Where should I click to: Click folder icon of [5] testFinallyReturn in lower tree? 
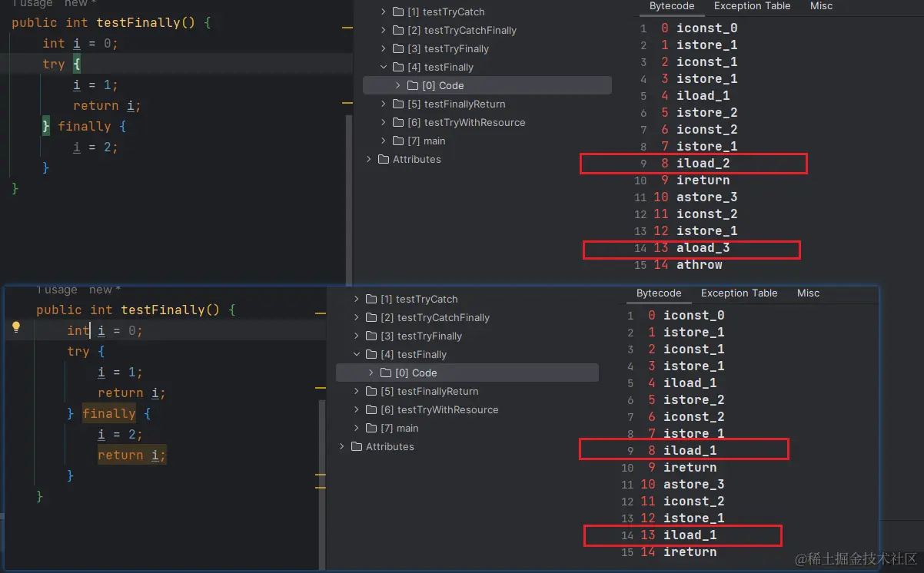371,392
